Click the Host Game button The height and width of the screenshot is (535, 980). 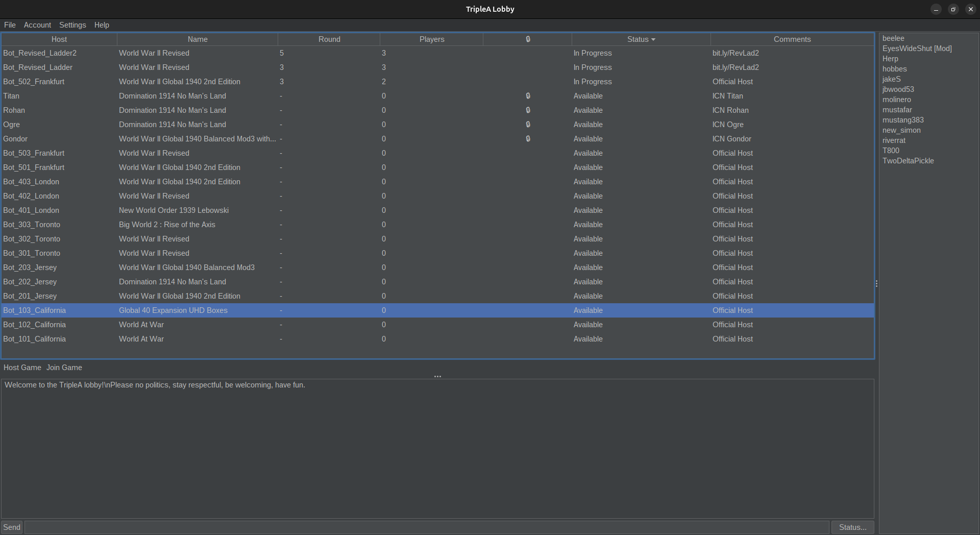22,368
